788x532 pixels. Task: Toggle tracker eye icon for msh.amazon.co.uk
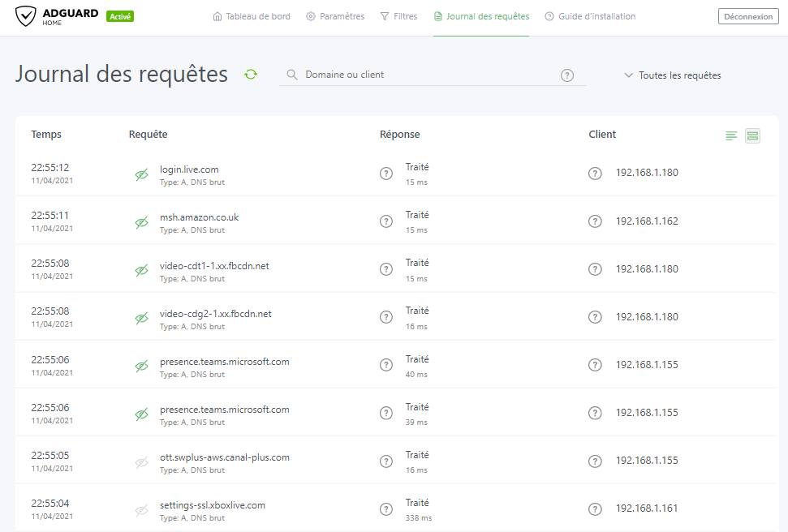(x=142, y=222)
